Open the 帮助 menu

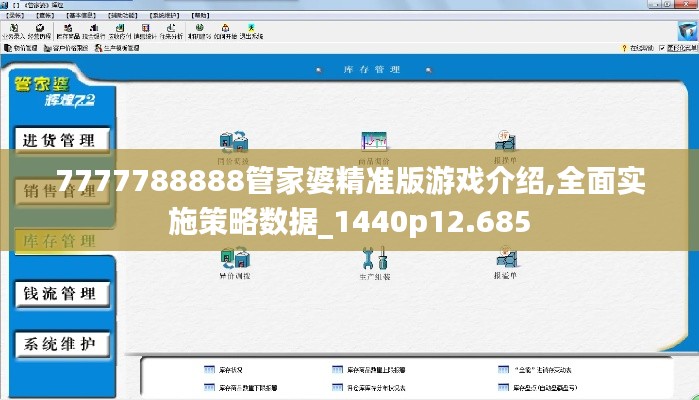point(200,15)
